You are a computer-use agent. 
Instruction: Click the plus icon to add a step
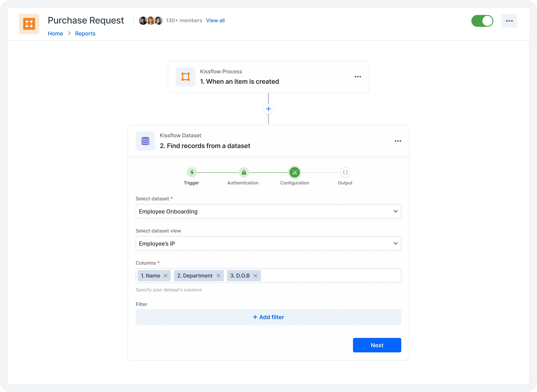click(x=268, y=109)
